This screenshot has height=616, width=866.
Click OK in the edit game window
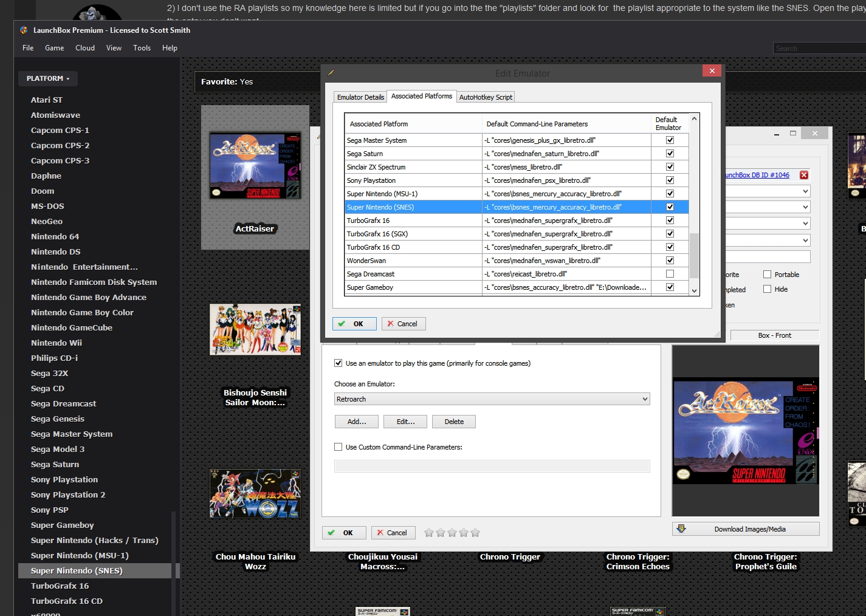click(344, 533)
